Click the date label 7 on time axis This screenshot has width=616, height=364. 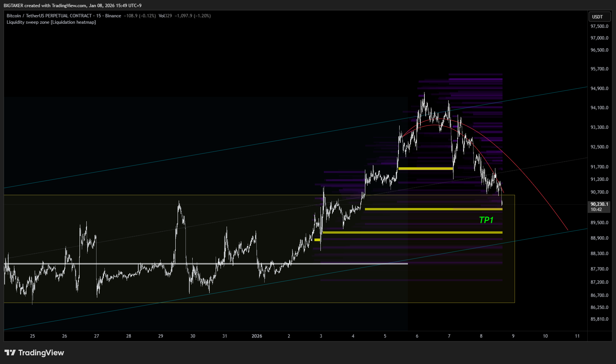pyautogui.click(x=449, y=336)
